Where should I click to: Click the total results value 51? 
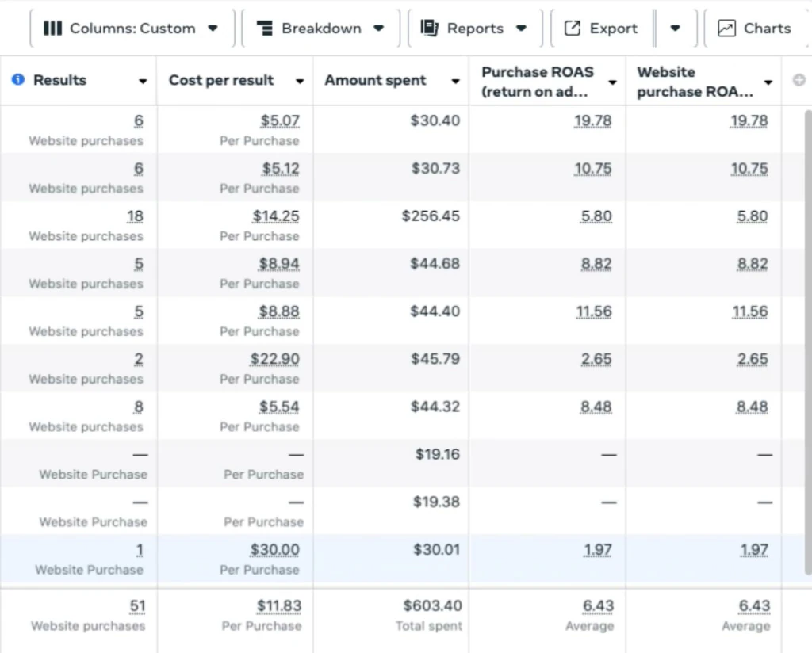[x=138, y=606]
